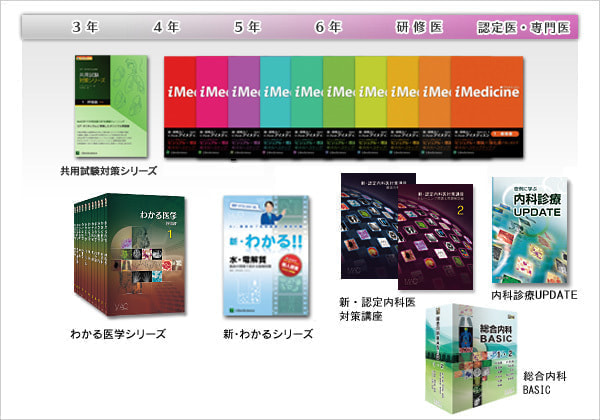The height and width of the screenshot is (420, 600).
Task: Select the 4年 timeline label
Action: [x=165, y=27]
